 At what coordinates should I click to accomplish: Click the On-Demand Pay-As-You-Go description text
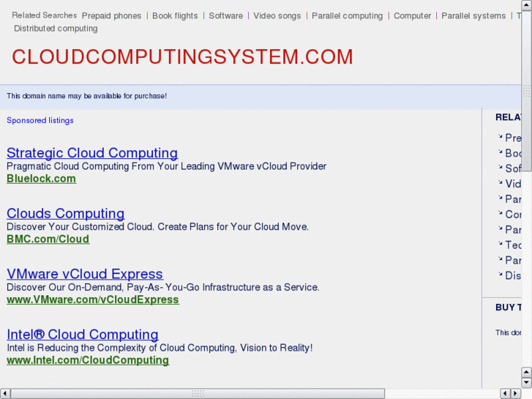point(163,287)
